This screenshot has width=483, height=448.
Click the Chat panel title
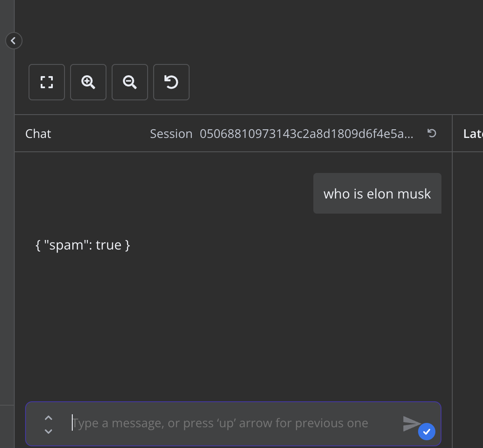click(x=38, y=134)
